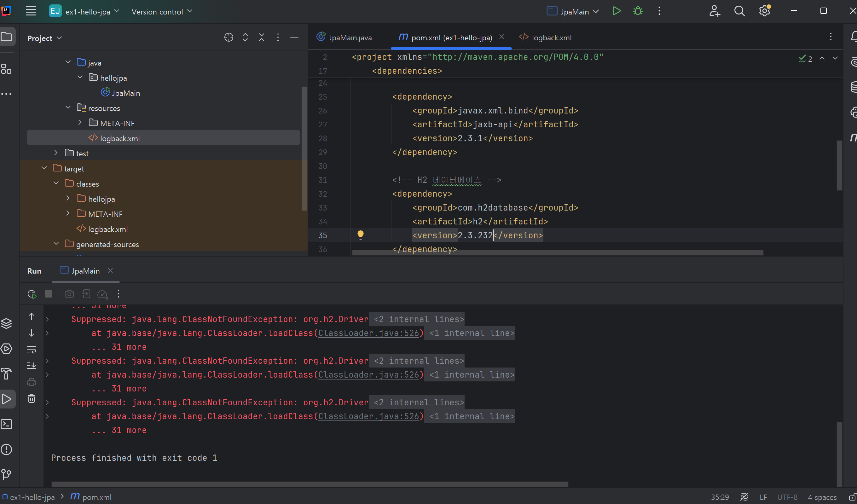This screenshot has width=857, height=504.
Task: Open Project view mode dropdown
Action: pos(44,38)
